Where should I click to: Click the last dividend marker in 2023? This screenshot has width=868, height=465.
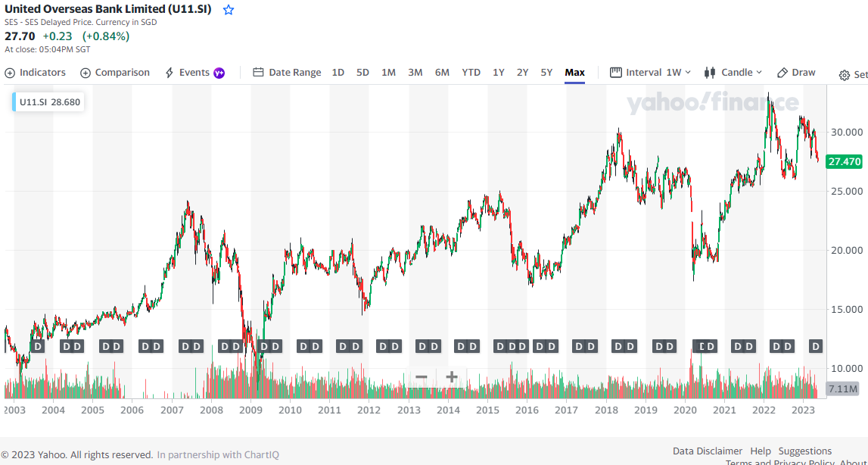click(x=816, y=346)
